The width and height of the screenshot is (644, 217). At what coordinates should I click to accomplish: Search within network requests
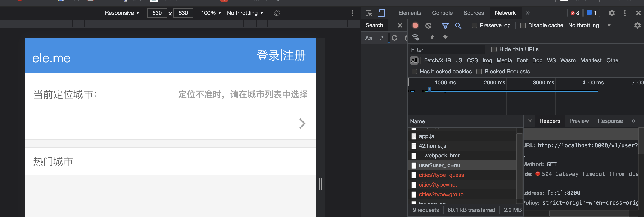(x=458, y=25)
